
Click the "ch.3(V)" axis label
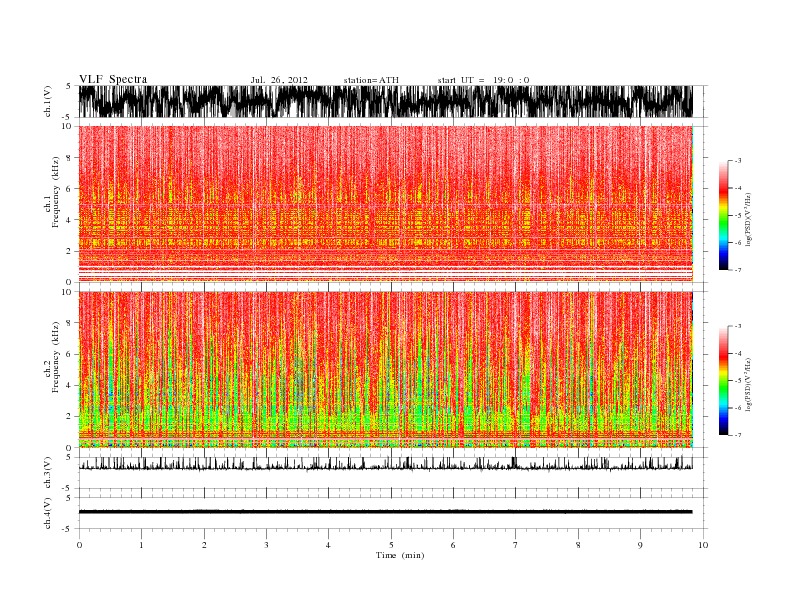click(48, 473)
